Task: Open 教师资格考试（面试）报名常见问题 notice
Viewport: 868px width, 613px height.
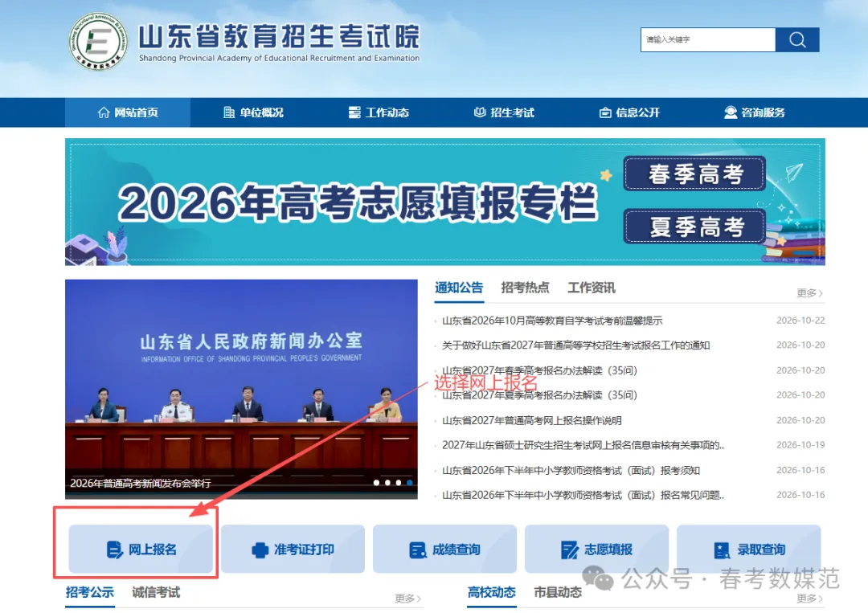Action: click(x=583, y=495)
